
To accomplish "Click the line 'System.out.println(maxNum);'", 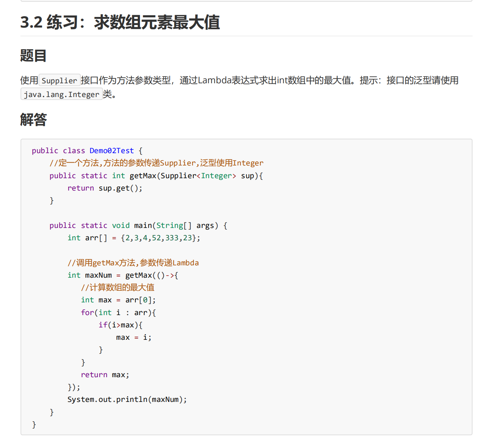I will 127,399.
